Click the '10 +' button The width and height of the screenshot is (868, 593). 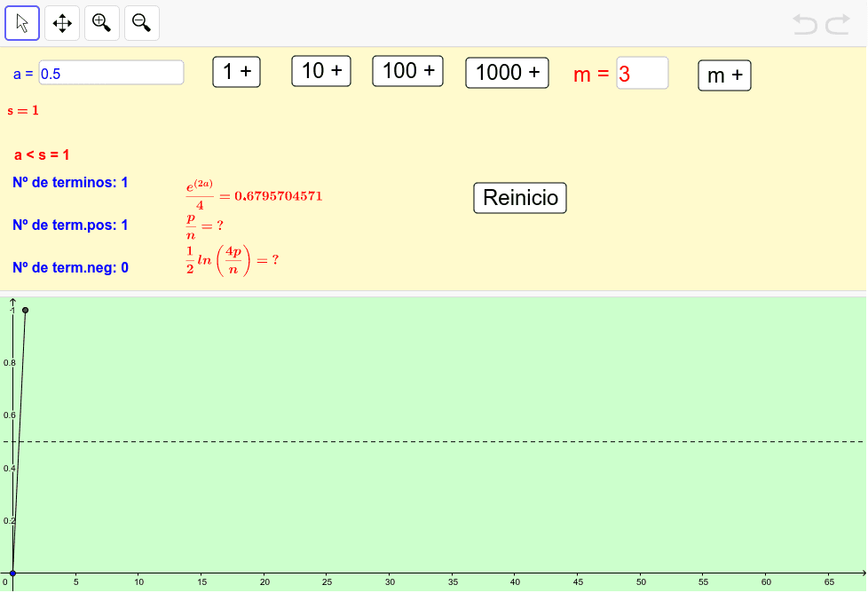click(321, 71)
